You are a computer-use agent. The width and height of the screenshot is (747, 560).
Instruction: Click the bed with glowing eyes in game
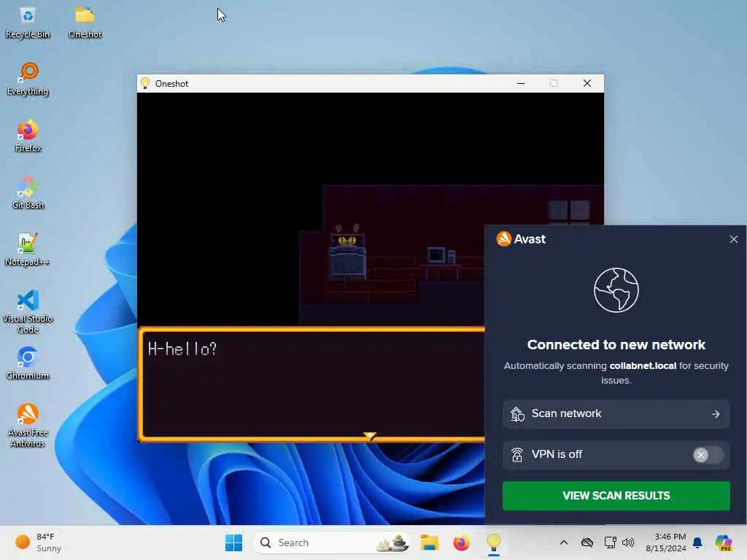pyautogui.click(x=347, y=253)
